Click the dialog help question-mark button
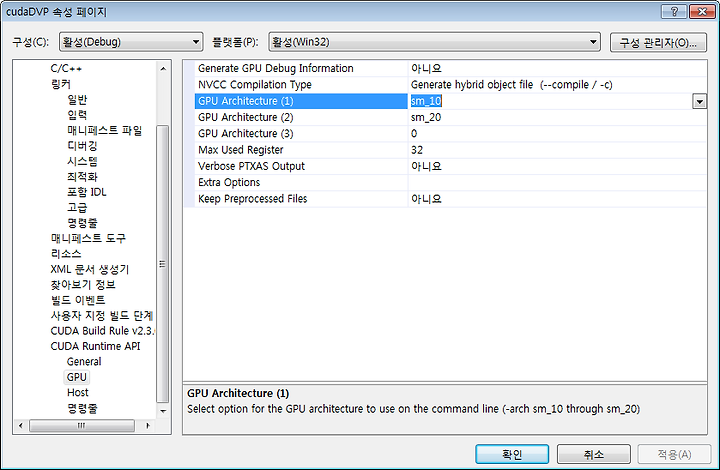The image size is (720, 470). click(674, 11)
